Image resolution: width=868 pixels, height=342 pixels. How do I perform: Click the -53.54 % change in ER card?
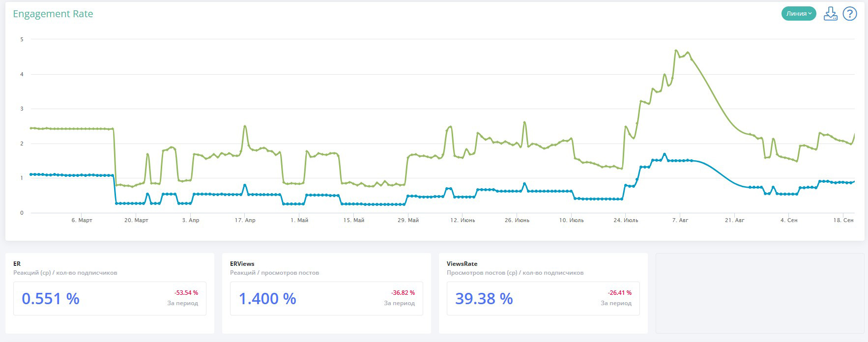pyautogui.click(x=186, y=293)
